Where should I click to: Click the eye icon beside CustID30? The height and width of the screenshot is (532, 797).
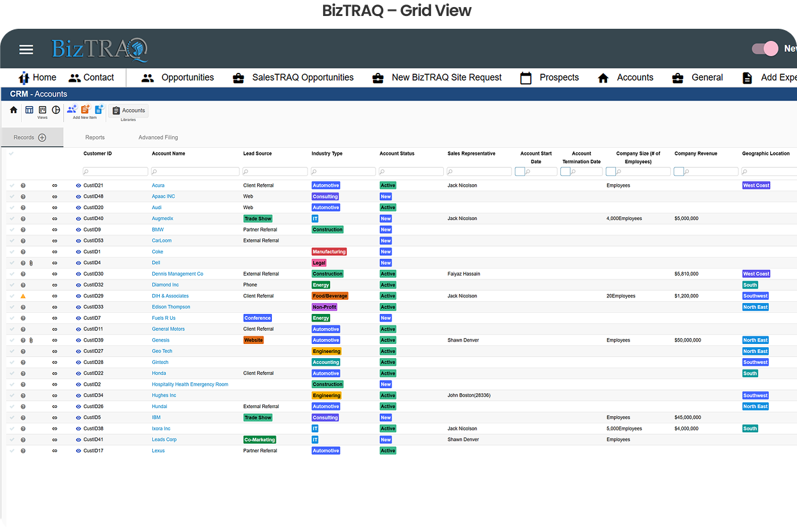pyautogui.click(x=79, y=274)
